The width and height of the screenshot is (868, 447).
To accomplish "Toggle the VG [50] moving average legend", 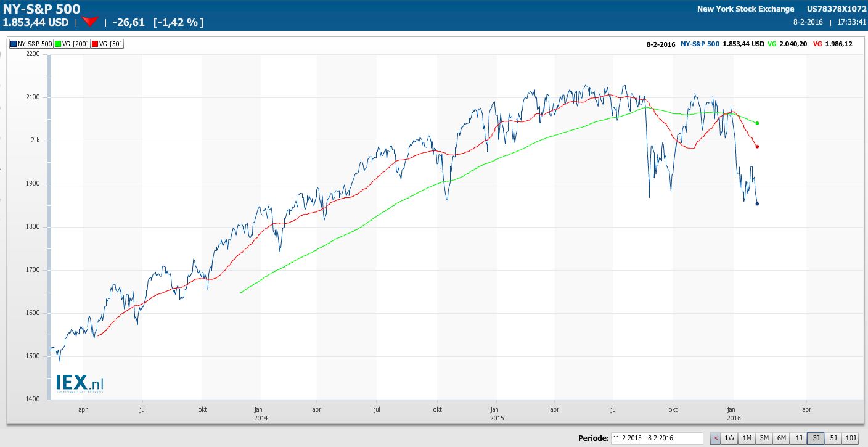I will (107, 44).
